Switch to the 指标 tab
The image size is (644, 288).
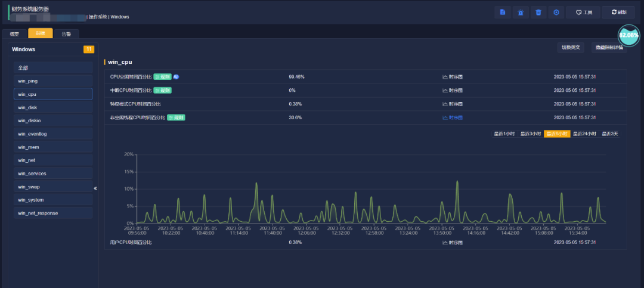pyautogui.click(x=41, y=33)
